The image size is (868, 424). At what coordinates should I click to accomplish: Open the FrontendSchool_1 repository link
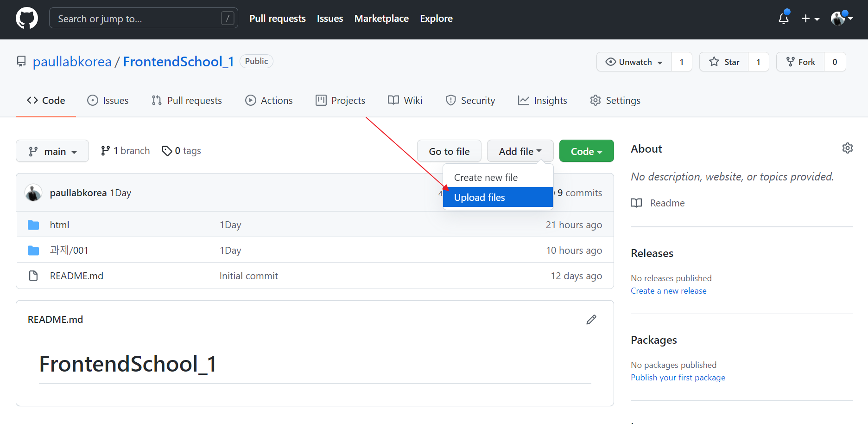[x=178, y=62]
